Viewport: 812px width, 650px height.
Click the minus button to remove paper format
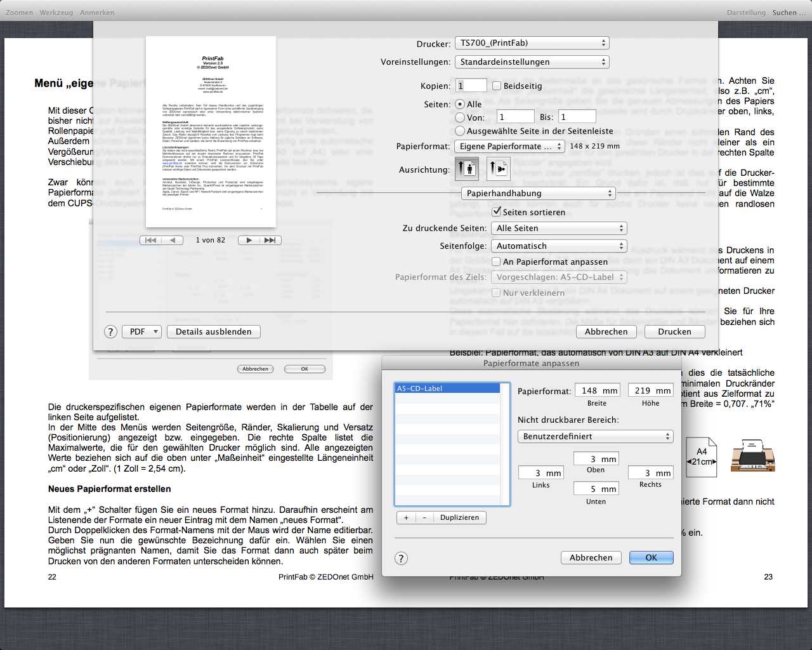click(424, 517)
